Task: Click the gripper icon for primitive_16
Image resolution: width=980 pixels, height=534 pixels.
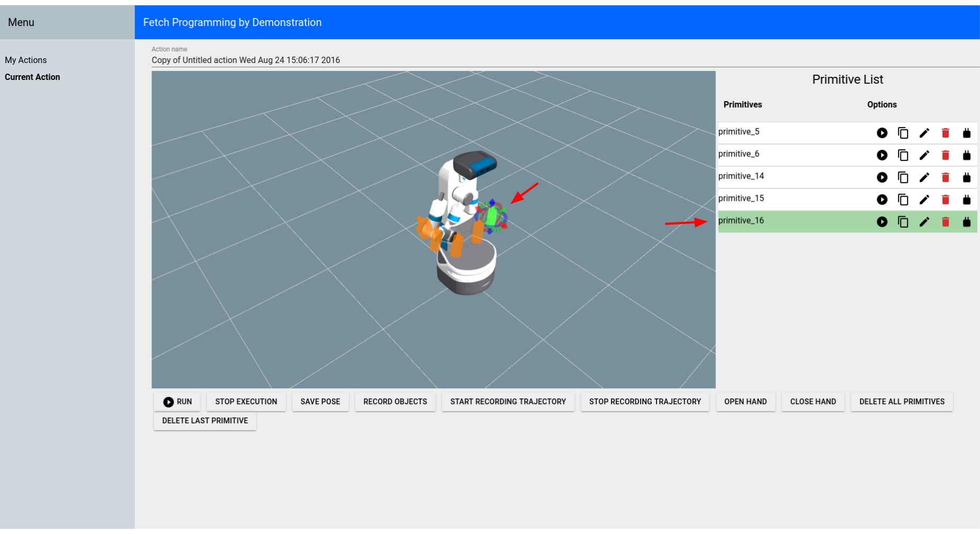Action: (966, 222)
